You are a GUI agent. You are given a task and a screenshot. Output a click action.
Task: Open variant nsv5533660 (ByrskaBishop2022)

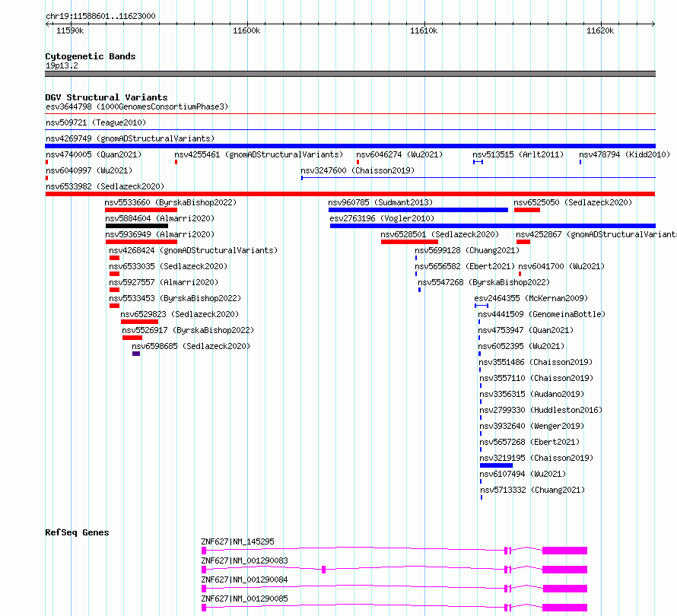[x=170, y=202]
